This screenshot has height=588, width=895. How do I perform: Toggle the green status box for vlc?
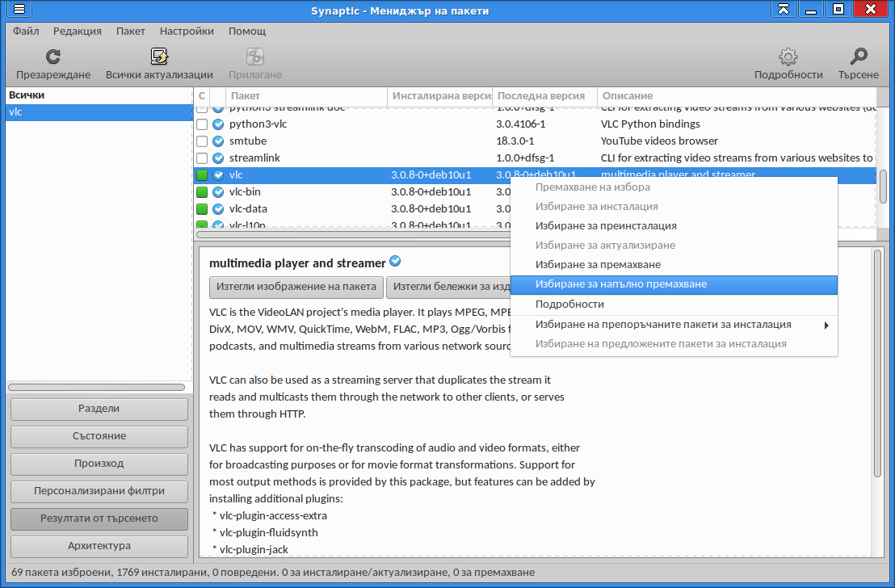[x=202, y=175]
